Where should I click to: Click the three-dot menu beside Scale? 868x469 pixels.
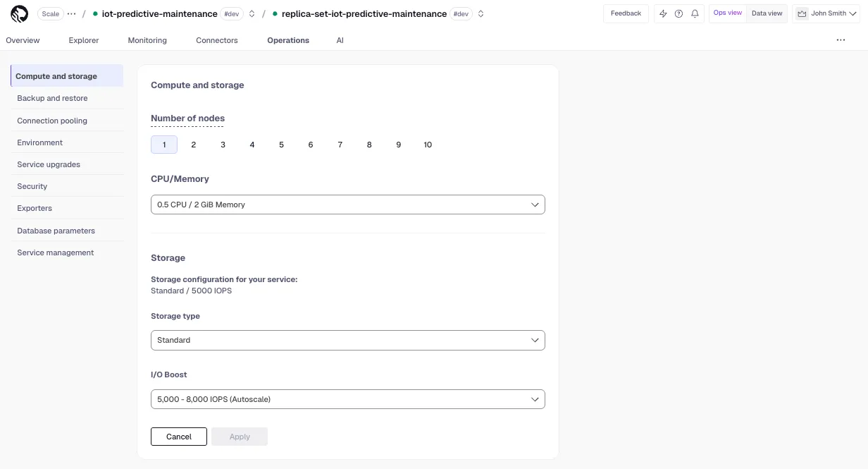tap(72, 13)
